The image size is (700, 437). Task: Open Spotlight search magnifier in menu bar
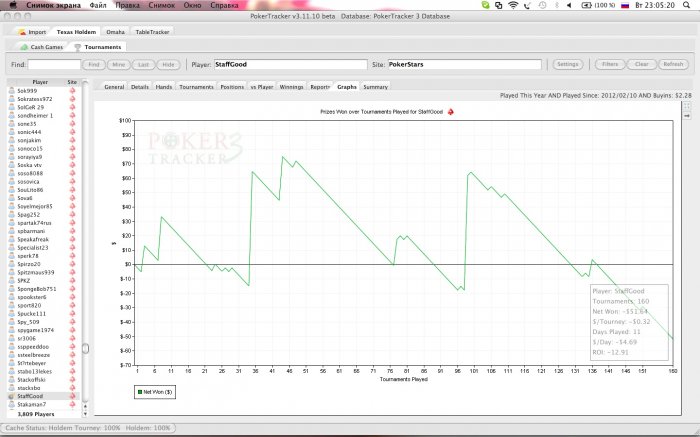[687, 5]
